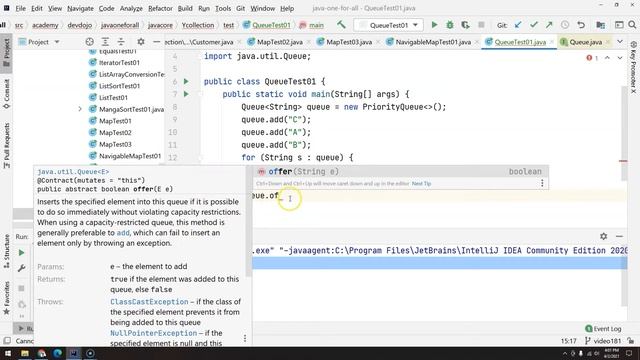Go to previous highlighted error arrow
This screenshot has height=360, width=640.
(x=607, y=58)
